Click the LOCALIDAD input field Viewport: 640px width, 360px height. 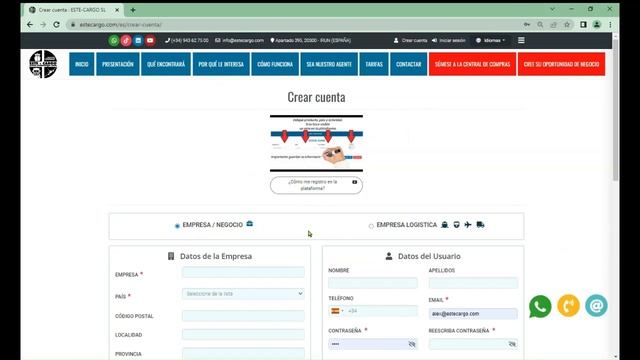tap(243, 334)
